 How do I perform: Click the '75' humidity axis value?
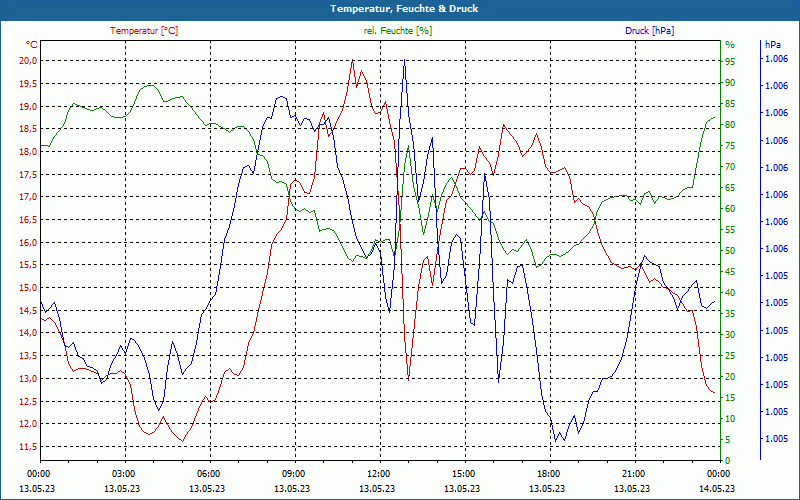pyautogui.click(x=730, y=146)
